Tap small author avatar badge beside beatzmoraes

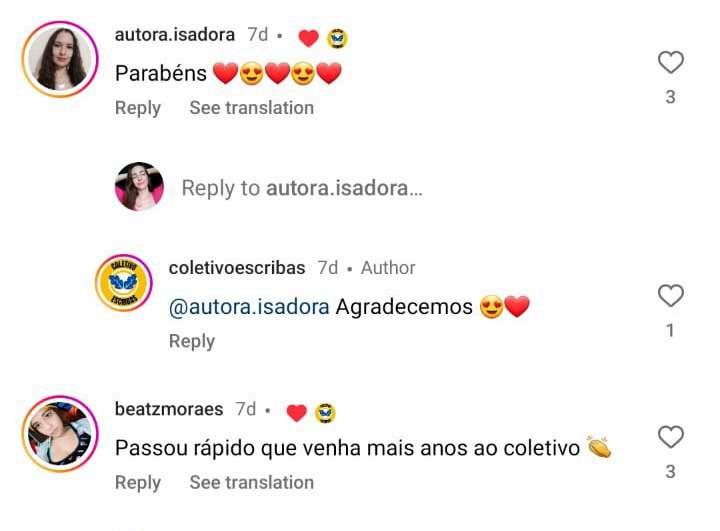[x=325, y=413]
